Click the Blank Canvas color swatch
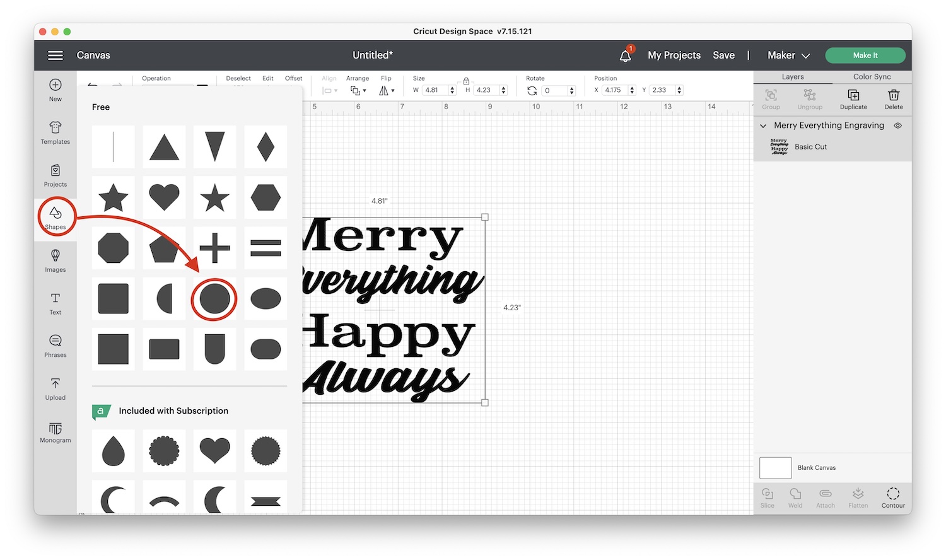 click(x=775, y=468)
